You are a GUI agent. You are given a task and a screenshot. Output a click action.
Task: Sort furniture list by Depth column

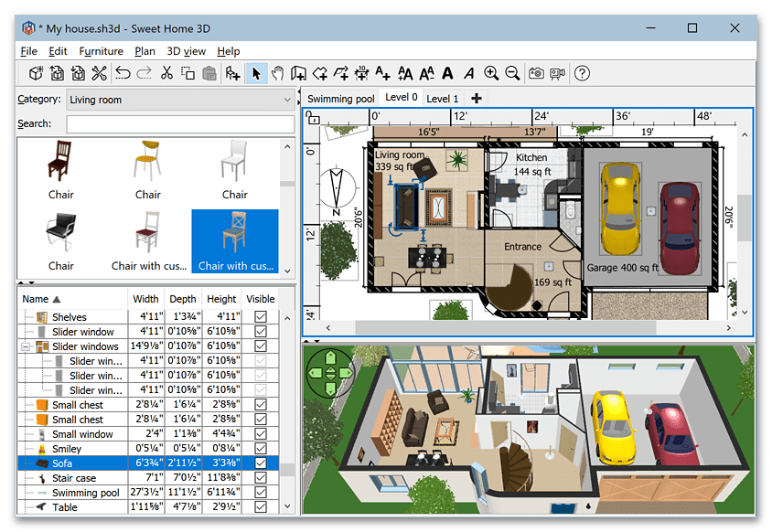click(x=183, y=299)
